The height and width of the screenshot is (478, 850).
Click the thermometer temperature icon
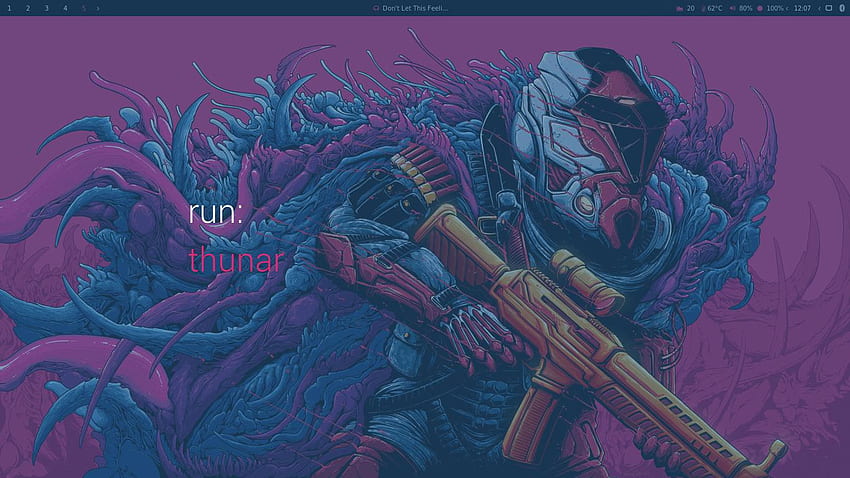coord(704,8)
